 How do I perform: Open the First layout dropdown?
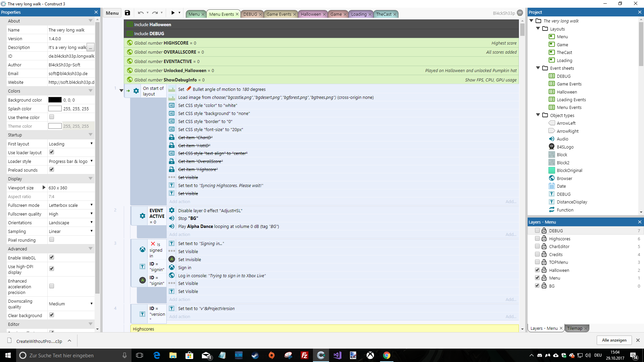pos(71,144)
